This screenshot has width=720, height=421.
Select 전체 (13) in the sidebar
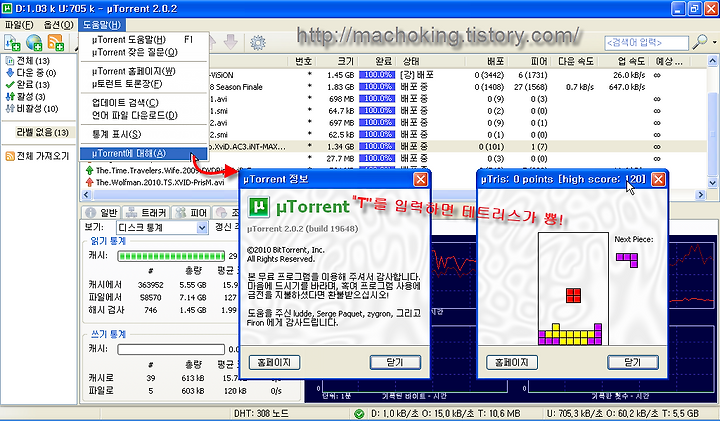[x=33, y=61]
